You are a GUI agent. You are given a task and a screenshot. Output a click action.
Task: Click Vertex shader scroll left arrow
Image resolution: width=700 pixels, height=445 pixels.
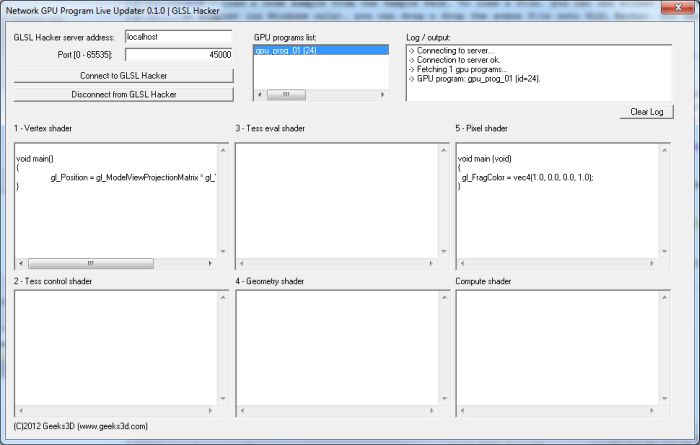tap(21, 264)
